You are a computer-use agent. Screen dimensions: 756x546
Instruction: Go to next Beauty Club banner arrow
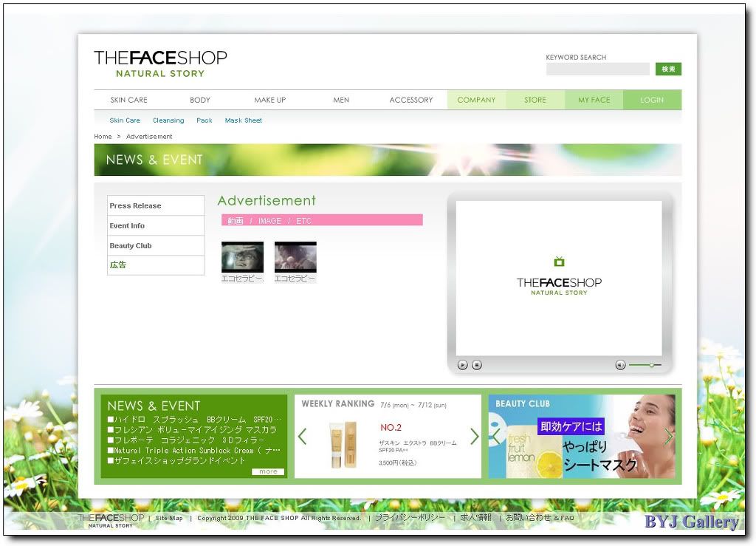[x=669, y=437]
